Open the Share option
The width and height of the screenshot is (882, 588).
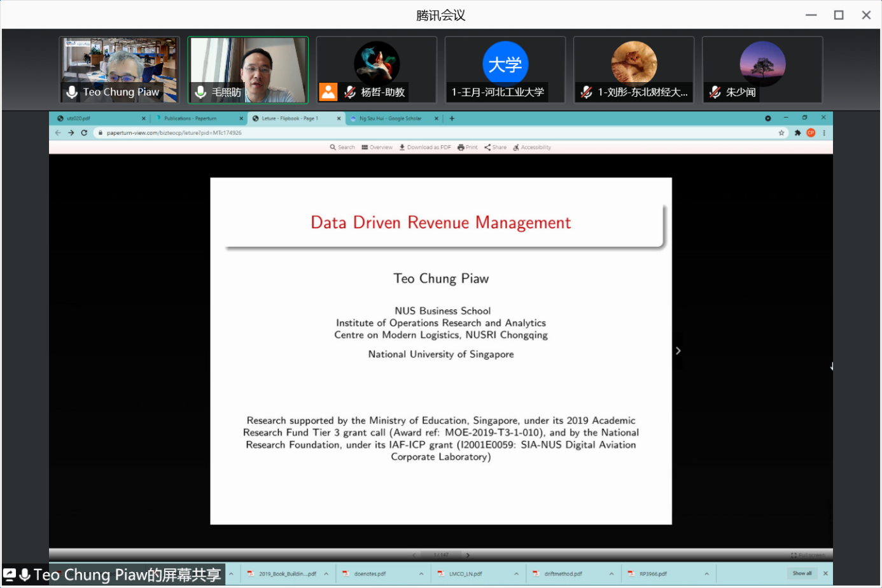tap(495, 147)
